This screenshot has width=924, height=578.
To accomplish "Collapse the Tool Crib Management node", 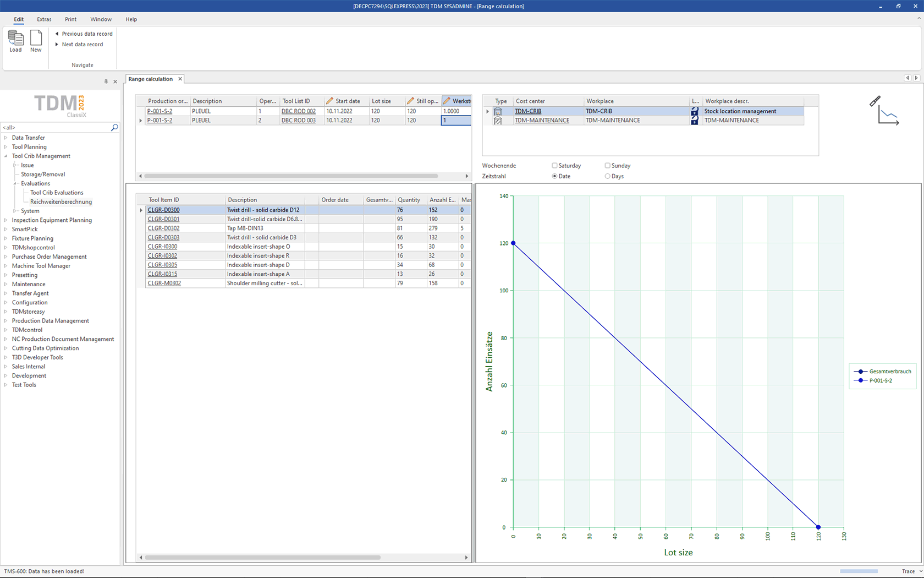I will 5,156.
